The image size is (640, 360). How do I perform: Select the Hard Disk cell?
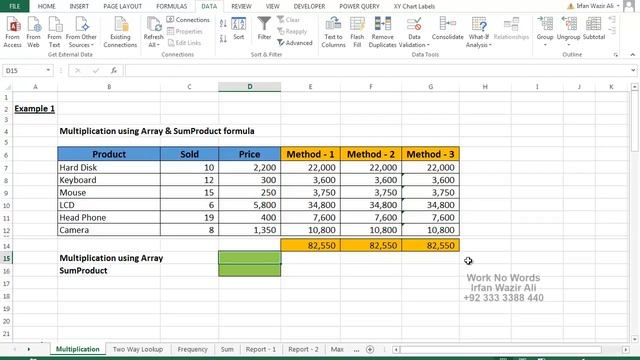tap(109, 167)
